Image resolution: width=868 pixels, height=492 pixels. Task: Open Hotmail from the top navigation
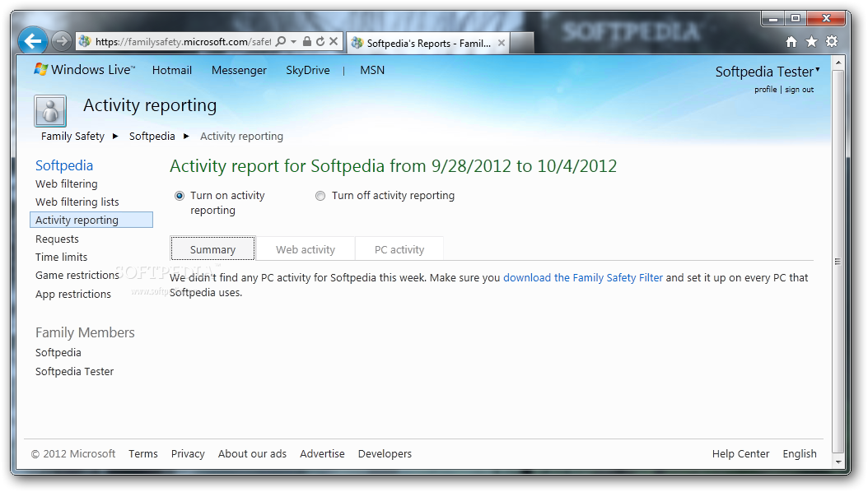pyautogui.click(x=171, y=70)
